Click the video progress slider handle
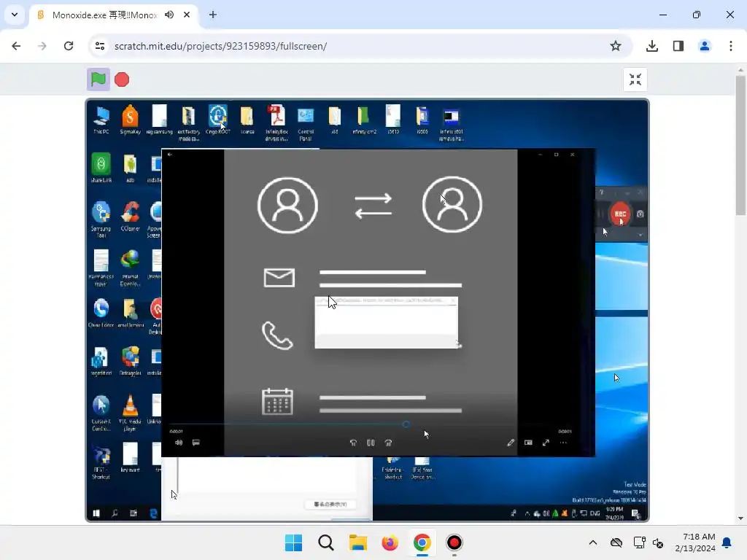Image resolution: width=747 pixels, height=560 pixels. pos(406,424)
